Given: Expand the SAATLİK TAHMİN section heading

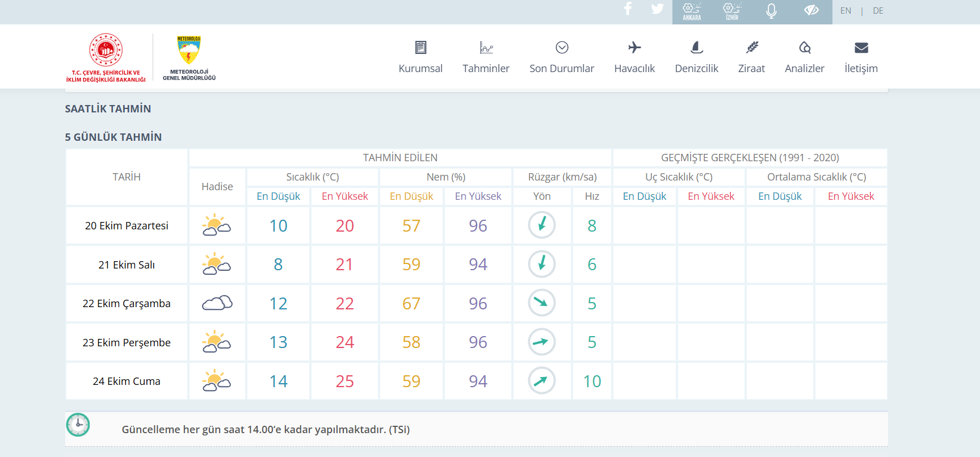Looking at the screenshot, I should click(x=108, y=109).
